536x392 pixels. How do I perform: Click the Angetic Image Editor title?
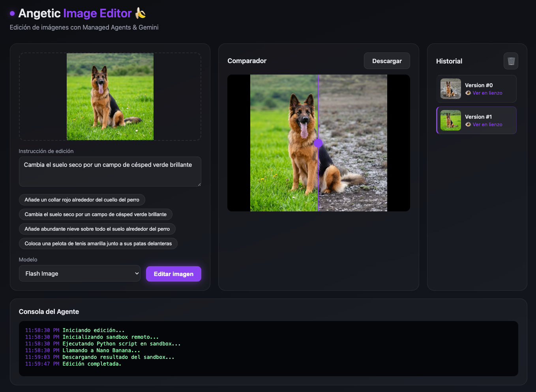(75, 13)
